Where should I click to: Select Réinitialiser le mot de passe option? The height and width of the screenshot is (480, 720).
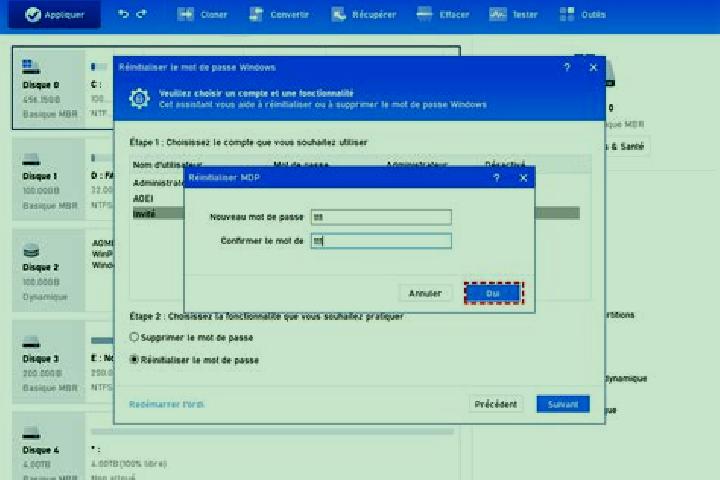(x=134, y=359)
